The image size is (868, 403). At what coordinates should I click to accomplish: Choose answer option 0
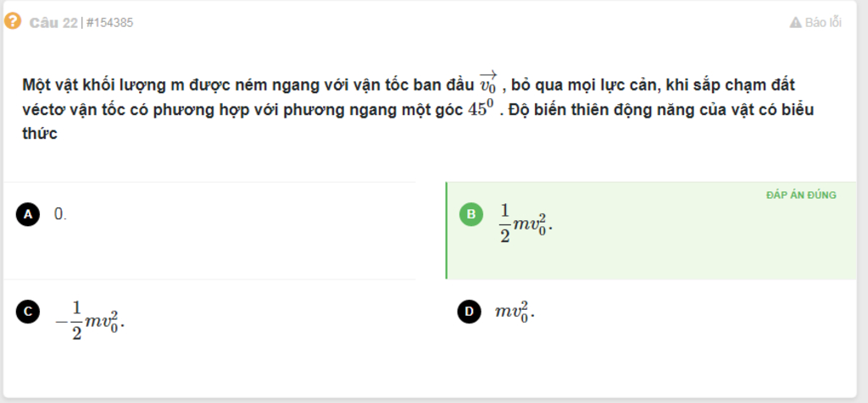tap(60, 214)
